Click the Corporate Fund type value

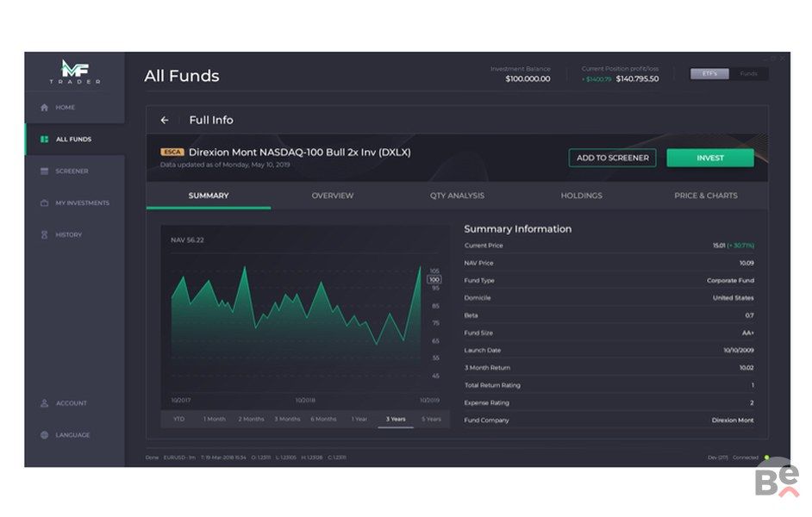tap(730, 281)
